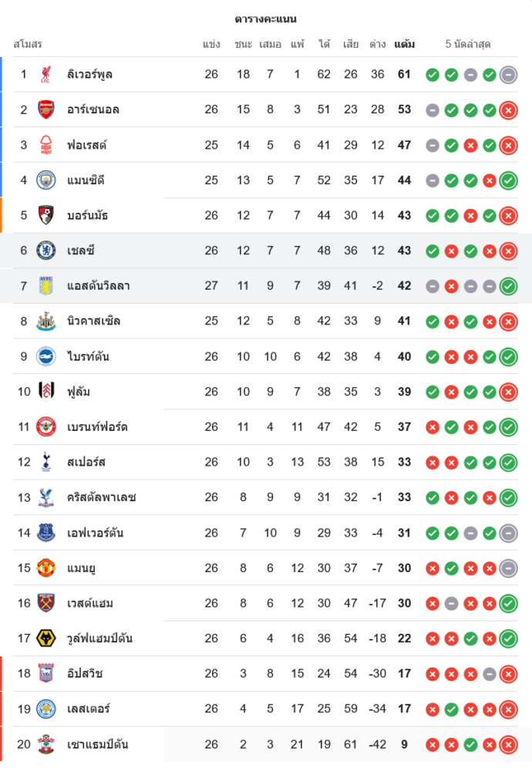The height and width of the screenshot is (771, 532).
Task: Click the Southampton club crest
Action: (46, 744)
